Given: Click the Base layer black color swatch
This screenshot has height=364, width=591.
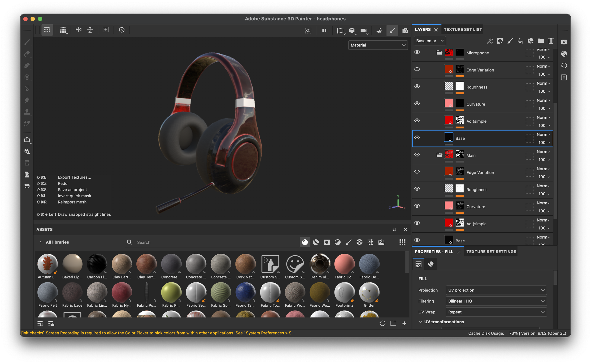Looking at the screenshot, I should 448,137.
